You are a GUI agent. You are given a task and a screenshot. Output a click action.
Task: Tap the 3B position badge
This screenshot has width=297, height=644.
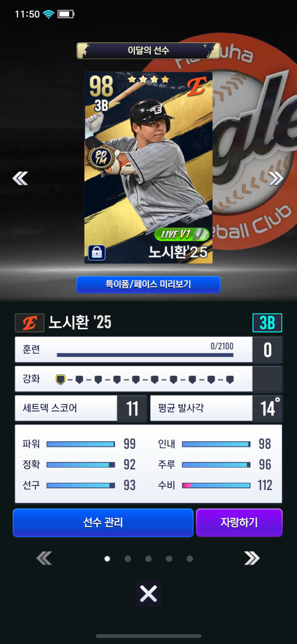click(x=267, y=323)
